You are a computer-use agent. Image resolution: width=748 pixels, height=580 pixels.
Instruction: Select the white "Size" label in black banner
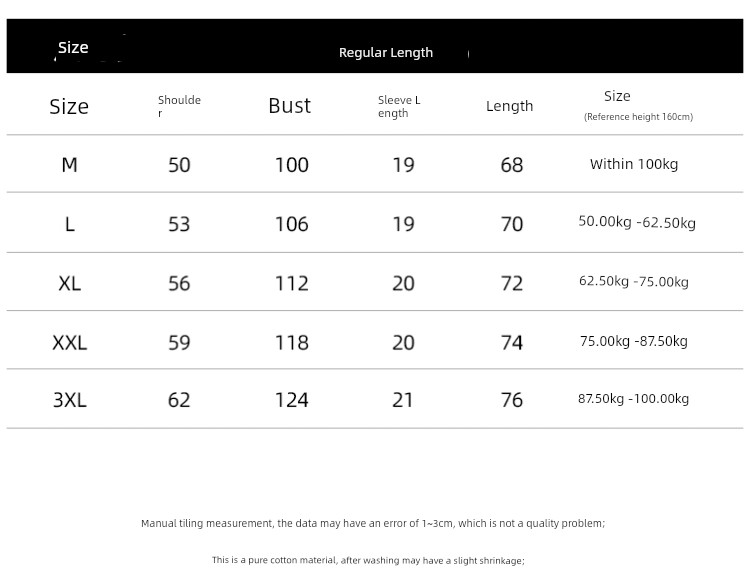73,48
